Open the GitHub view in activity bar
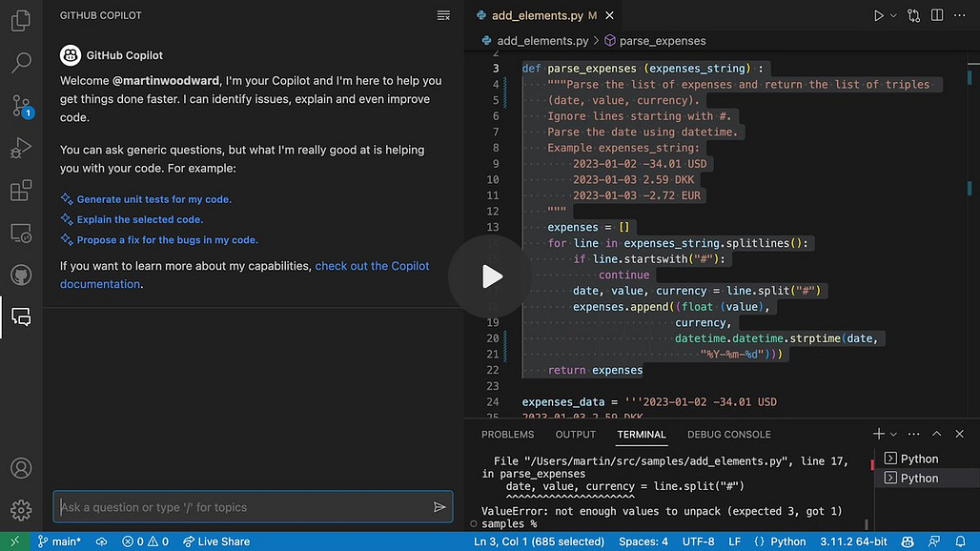The image size is (980, 551). [x=21, y=275]
